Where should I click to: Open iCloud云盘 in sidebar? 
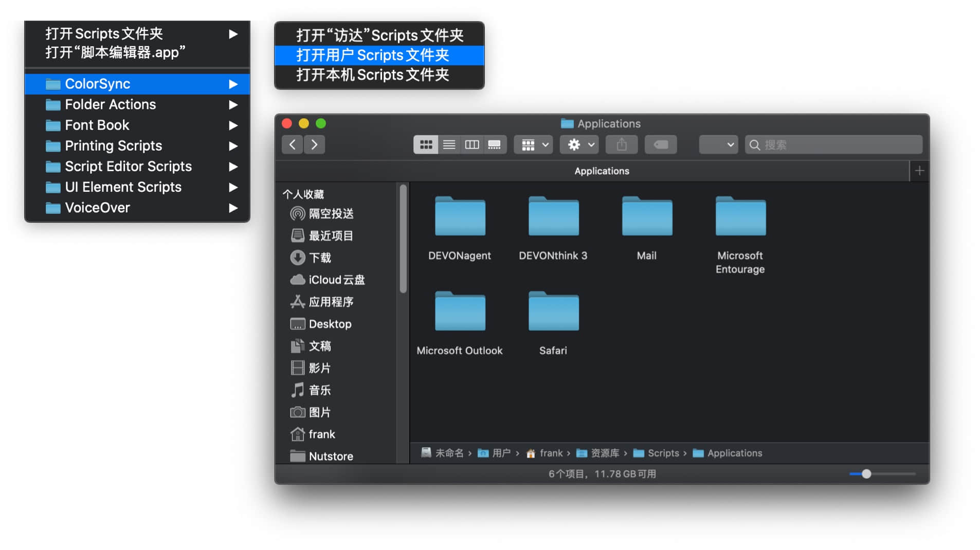[x=328, y=280]
